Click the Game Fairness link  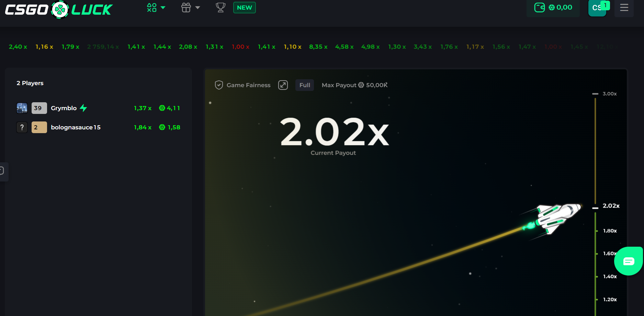[x=248, y=85]
